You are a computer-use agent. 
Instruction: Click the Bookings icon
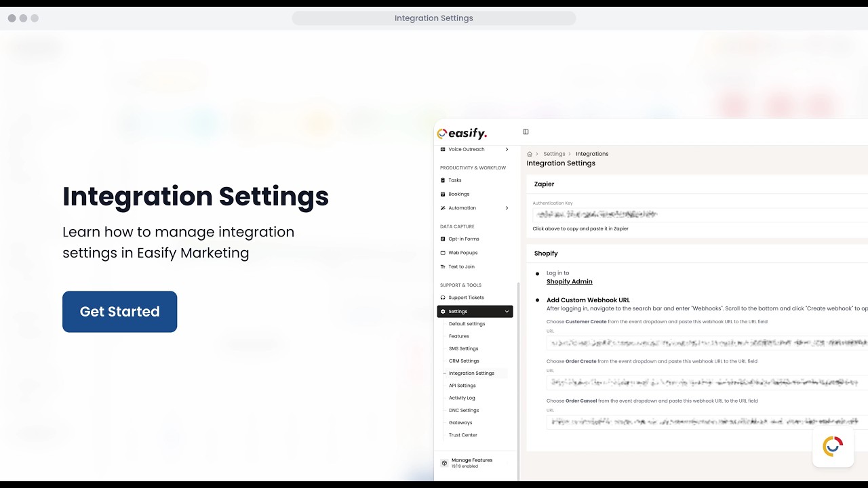click(x=443, y=194)
